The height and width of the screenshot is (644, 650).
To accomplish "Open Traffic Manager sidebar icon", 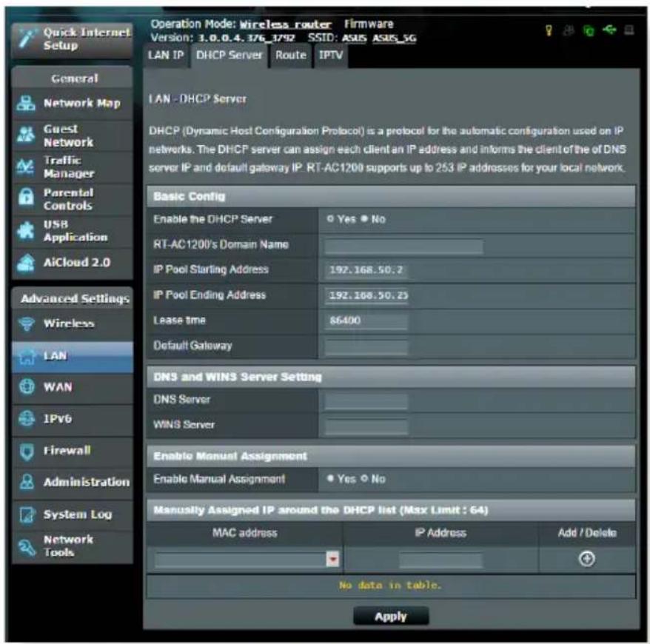I will (x=26, y=167).
